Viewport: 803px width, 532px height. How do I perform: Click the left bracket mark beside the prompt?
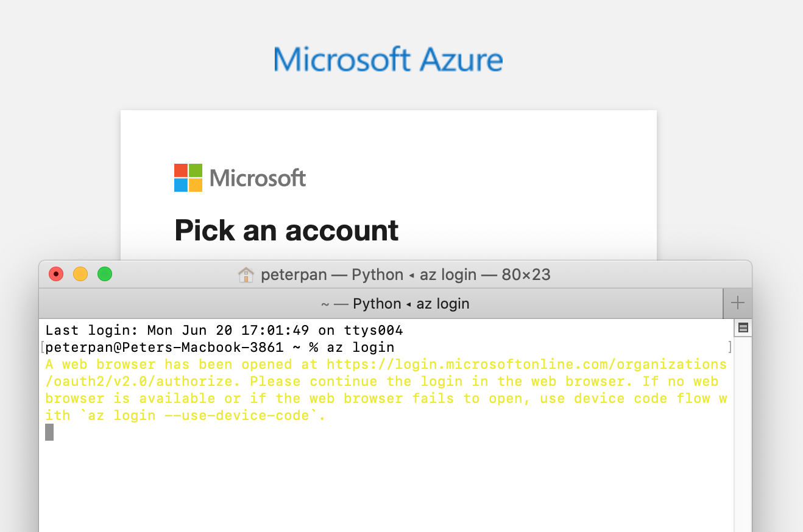coord(41,348)
